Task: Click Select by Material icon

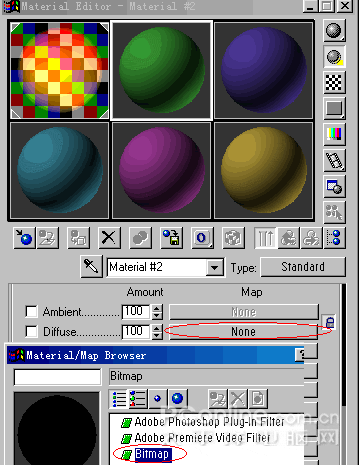Action: [334, 212]
